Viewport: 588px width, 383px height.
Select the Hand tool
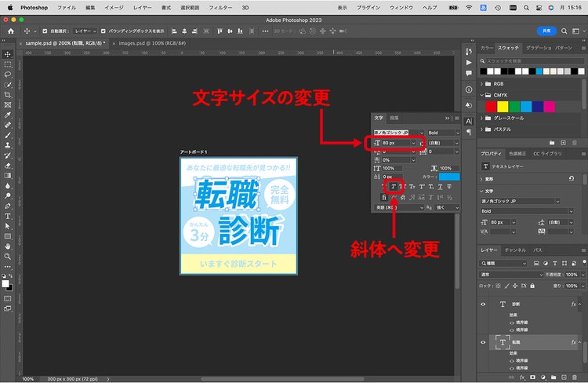[x=8, y=246]
